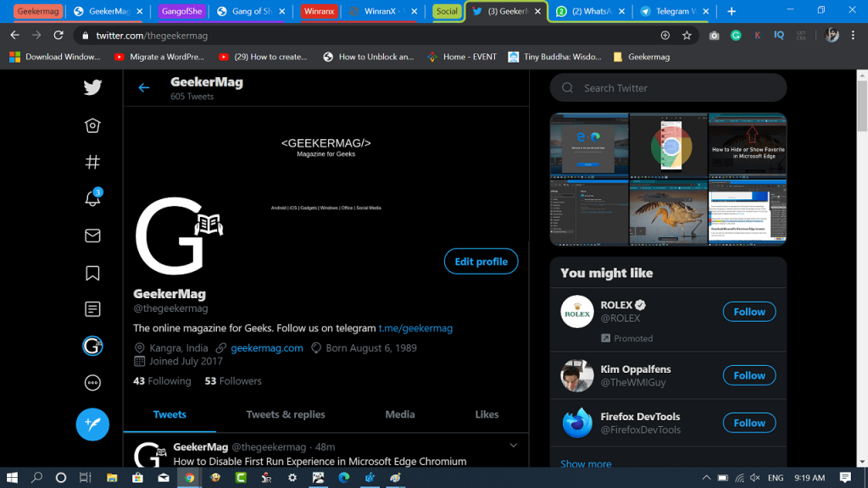Open the IQ extension icon
Image resolution: width=868 pixels, height=488 pixels.
pos(779,36)
